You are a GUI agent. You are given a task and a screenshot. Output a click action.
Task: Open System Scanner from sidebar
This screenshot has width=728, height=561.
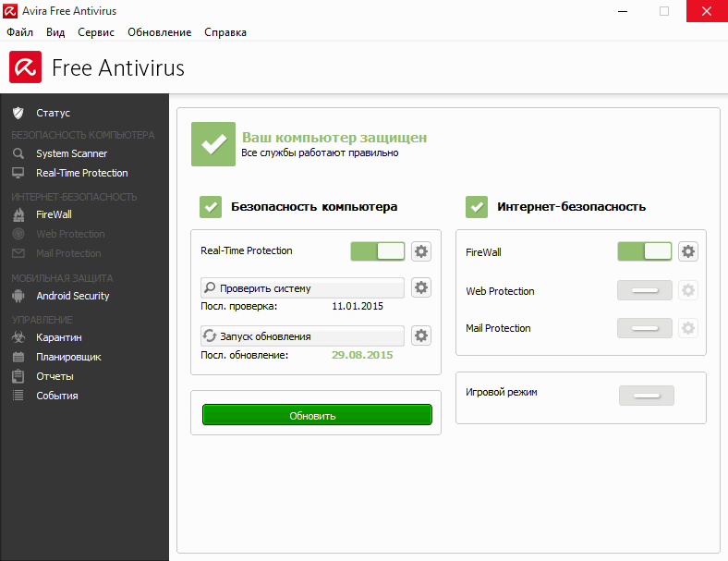tap(71, 153)
